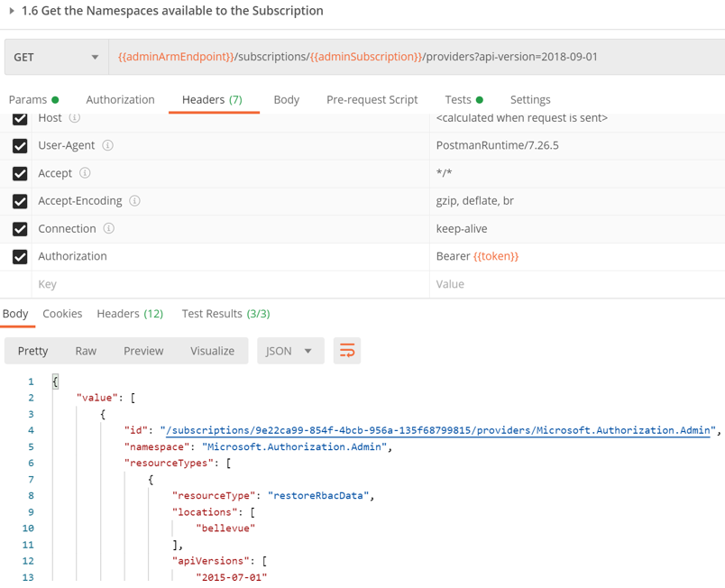Click the "locations" key in JSON

pyautogui.click(x=205, y=512)
